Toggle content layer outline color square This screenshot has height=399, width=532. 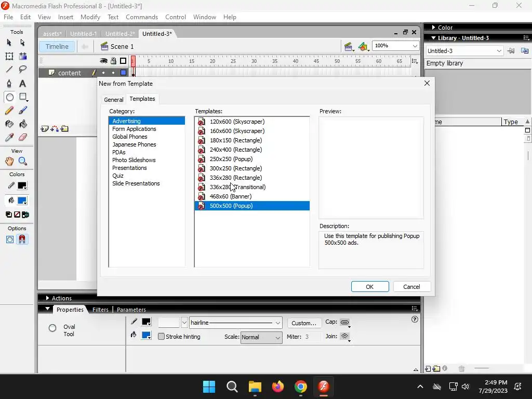pos(124,73)
